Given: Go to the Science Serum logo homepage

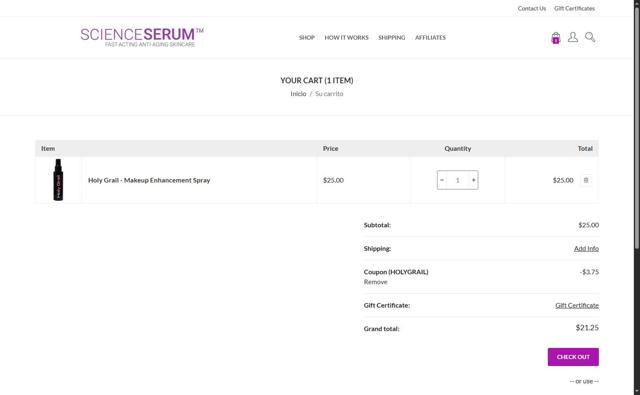Looking at the screenshot, I should (142, 37).
